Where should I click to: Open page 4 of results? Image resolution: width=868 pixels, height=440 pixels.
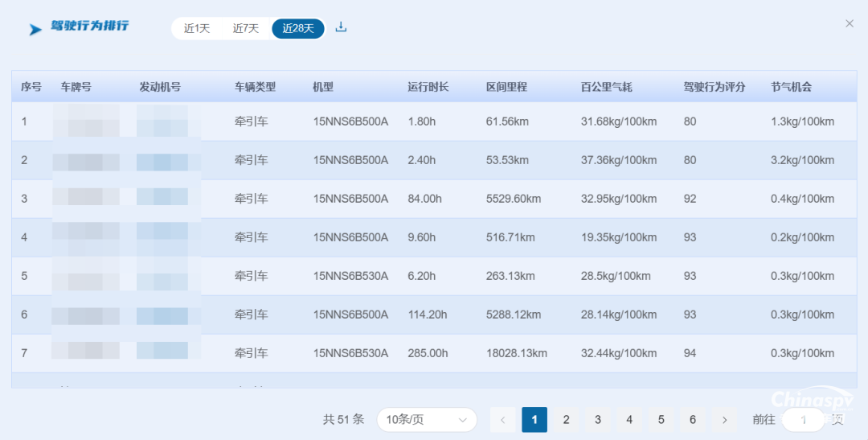pyautogui.click(x=629, y=420)
